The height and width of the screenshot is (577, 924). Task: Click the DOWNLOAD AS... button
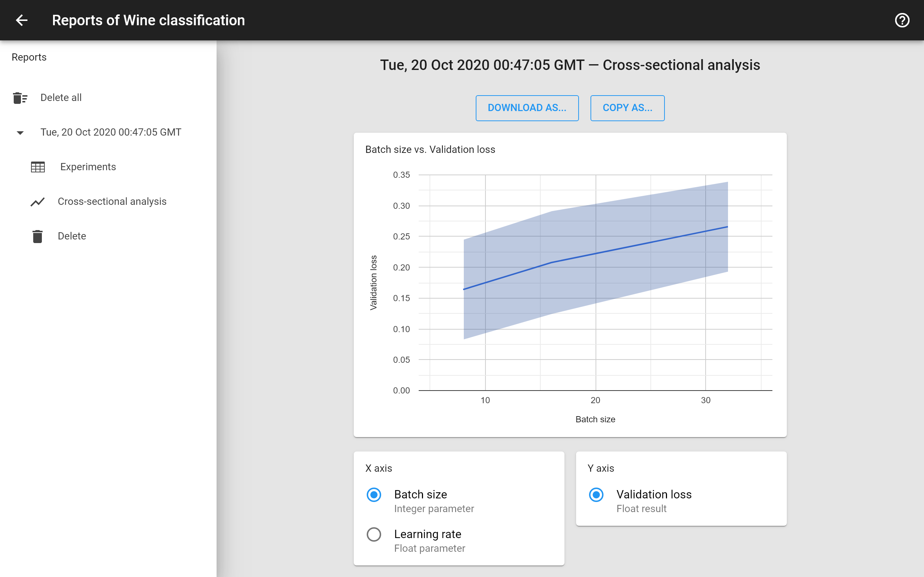(x=527, y=108)
